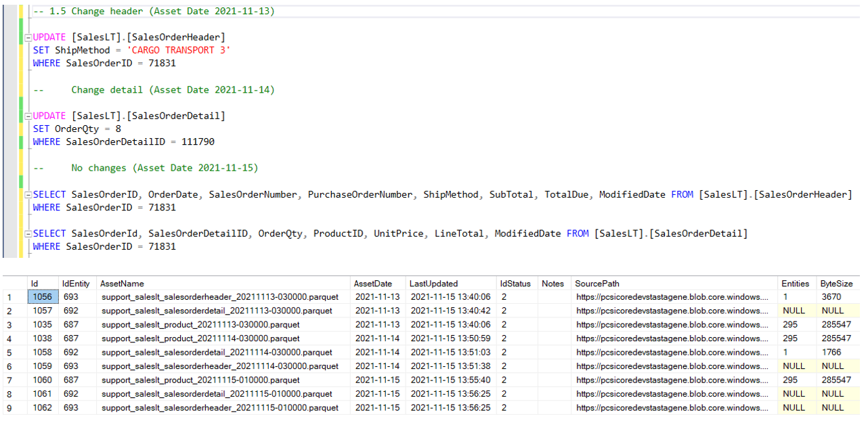868x423 pixels.
Task: Click the SourcePath column header
Action: tap(596, 284)
